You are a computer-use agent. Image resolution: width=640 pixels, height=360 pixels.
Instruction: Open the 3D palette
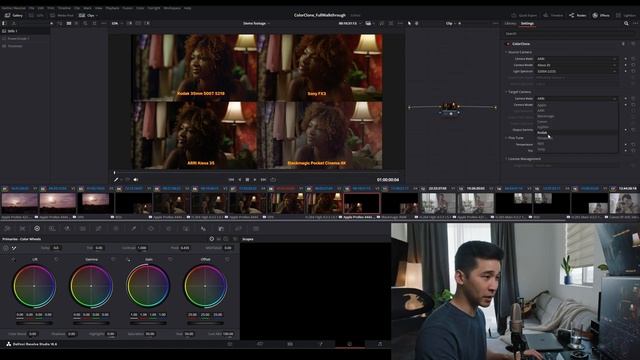pyautogui.click(x=256, y=229)
